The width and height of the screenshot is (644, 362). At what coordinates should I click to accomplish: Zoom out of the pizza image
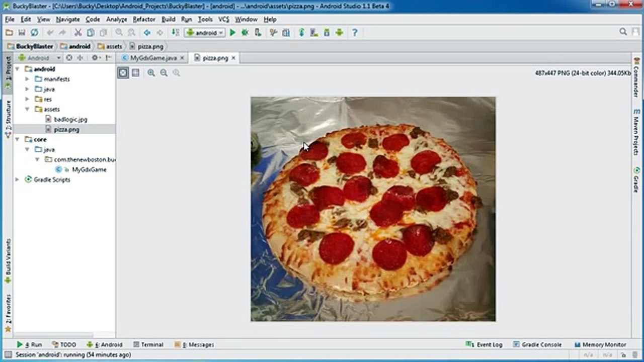click(164, 73)
